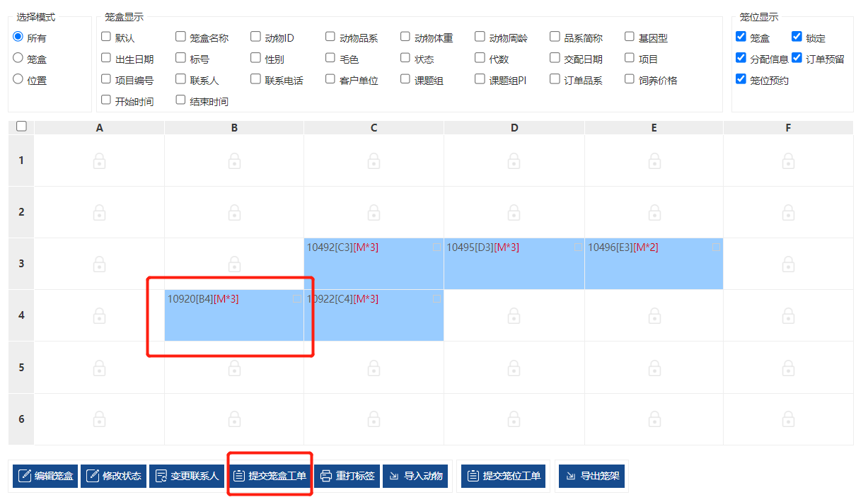This screenshot has width=868, height=502.
Task: Open 重打标签 to reprint labels
Action: (x=347, y=476)
